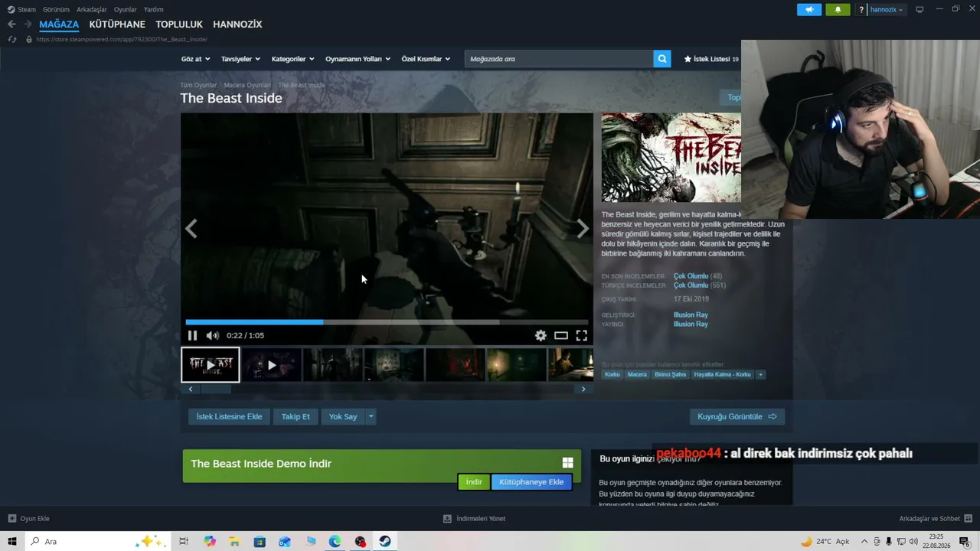The height and width of the screenshot is (551, 980).
Task: Click the Tüm Oyunlar breadcrumb
Action: point(198,85)
